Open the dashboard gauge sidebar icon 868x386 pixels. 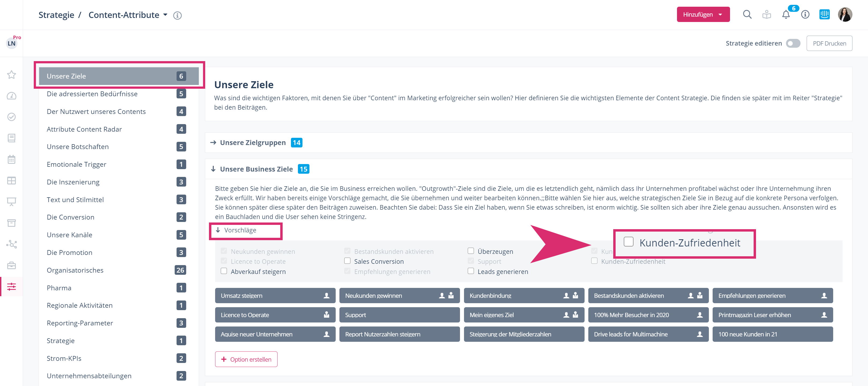[x=12, y=96]
